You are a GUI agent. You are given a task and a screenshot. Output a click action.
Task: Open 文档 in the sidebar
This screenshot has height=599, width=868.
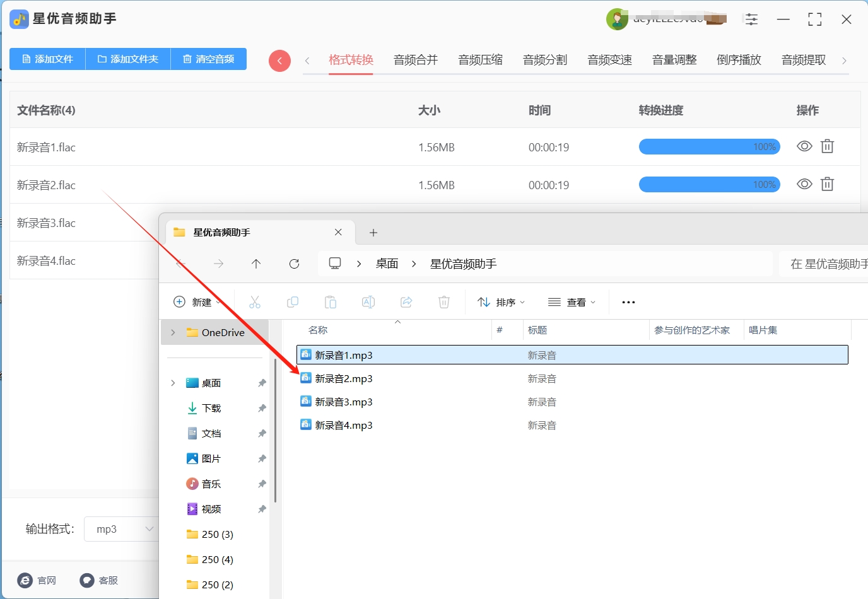(x=211, y=433)
